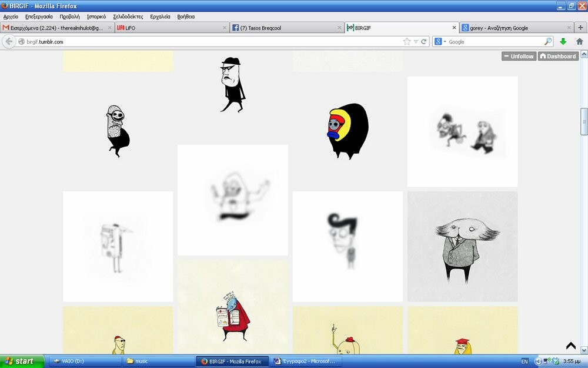Open the bird-beaked robot figure sketch
The width and height of the screenshot is (588, 368).
click(x=118, y=246)
